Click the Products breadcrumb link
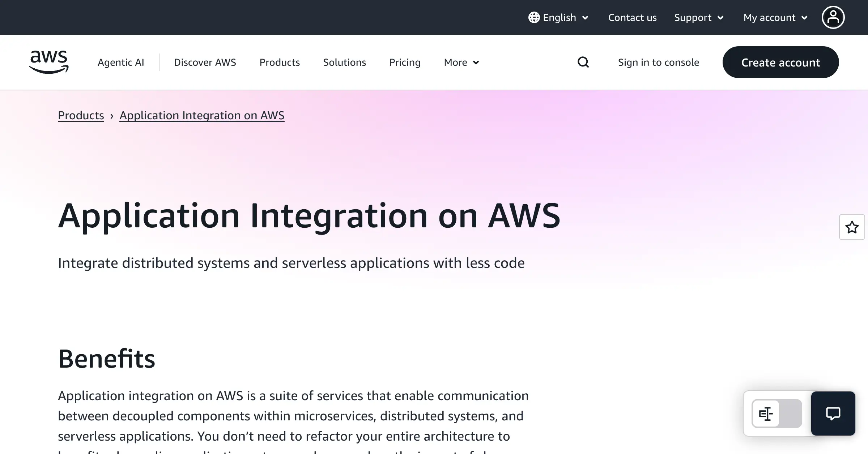The height and width of the screenshot is (454, 868). [81, 115]
